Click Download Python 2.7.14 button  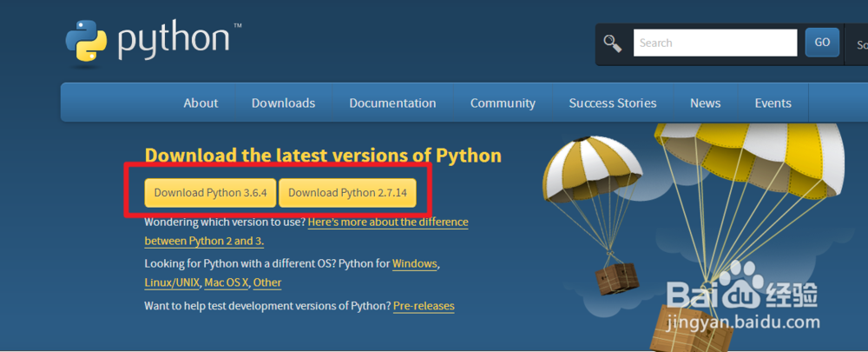click(348, 193)
